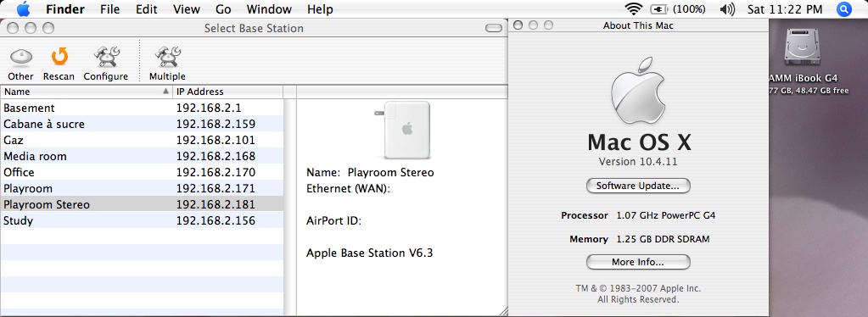Click the Processor 1.07 GHz PowerPC G4 text
The height and width of the screenshot is (317, 868).
click(x=638, y=216)
